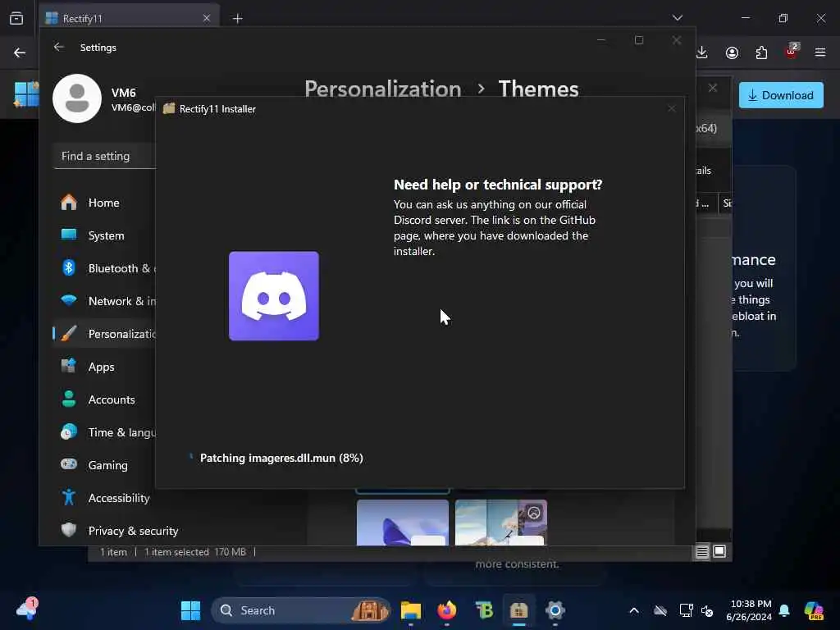This screenshot has width=840, height=630.
Task: Click the Find a setting search box
Action: pyautogui.click(x=105, y=156)
